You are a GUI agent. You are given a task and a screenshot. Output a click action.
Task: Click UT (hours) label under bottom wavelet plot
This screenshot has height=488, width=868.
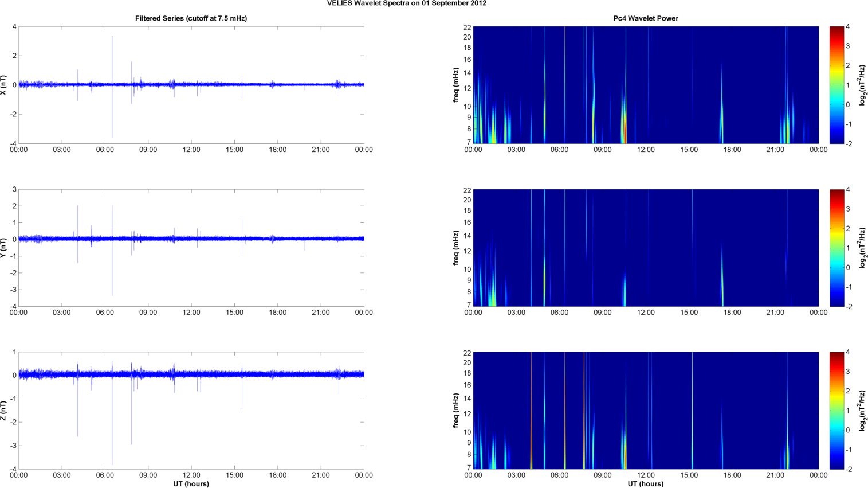tap(646, 483)
